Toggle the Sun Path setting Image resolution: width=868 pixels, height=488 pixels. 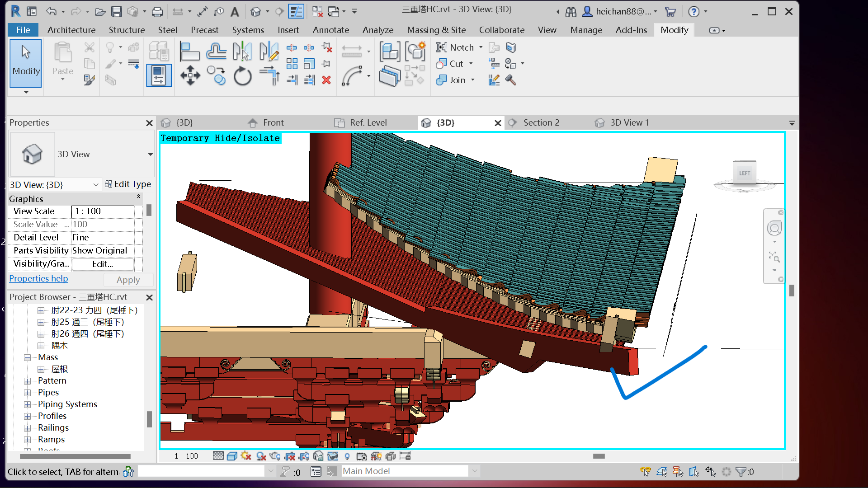245,456
